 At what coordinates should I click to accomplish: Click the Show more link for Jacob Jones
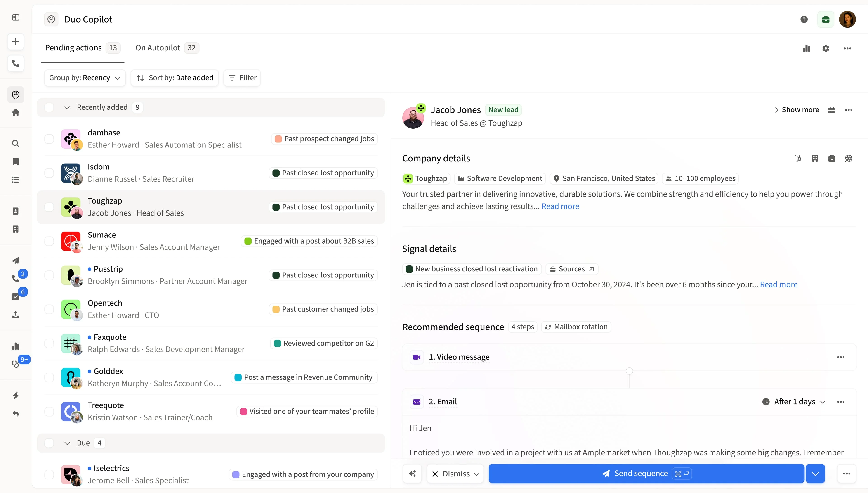tap(801, 109)
